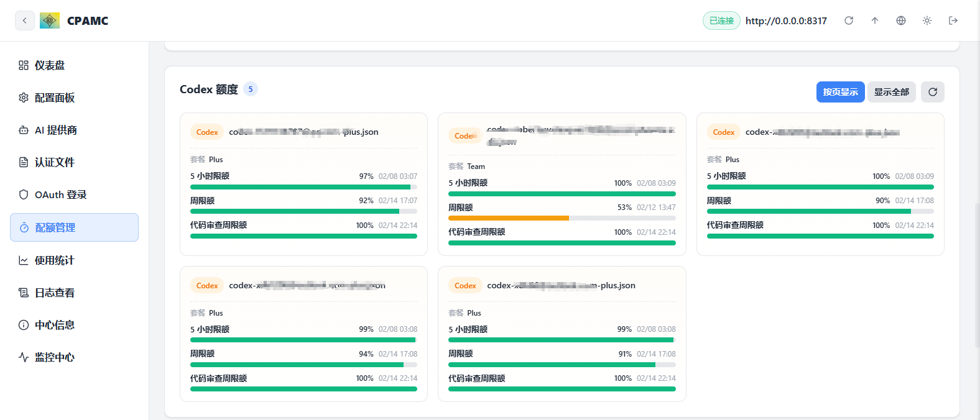Viewport: 980px width, 420px height.
Task: Toggle light theme sun icon
Action: click(x=927, y=21)
